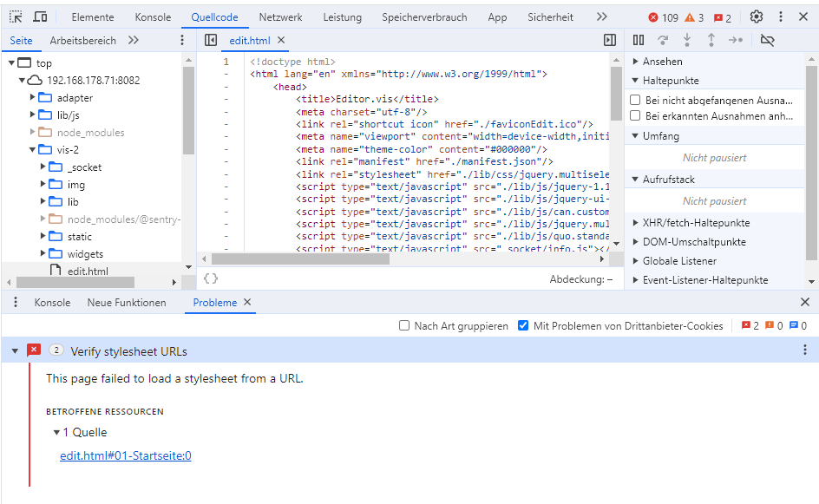Image resolution: width=819 pixels, height=504 pixels.
Task: Collapse the top tree node
Action: point(11,62)
